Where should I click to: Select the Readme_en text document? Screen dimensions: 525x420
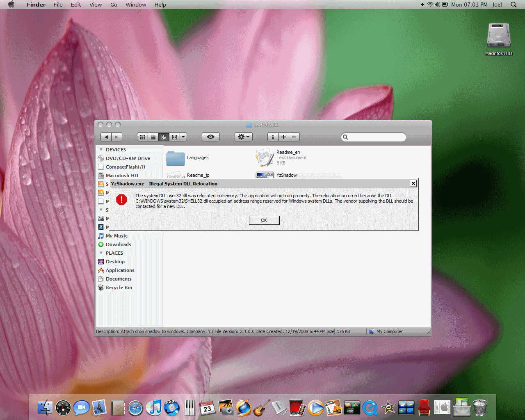[281, 157]
